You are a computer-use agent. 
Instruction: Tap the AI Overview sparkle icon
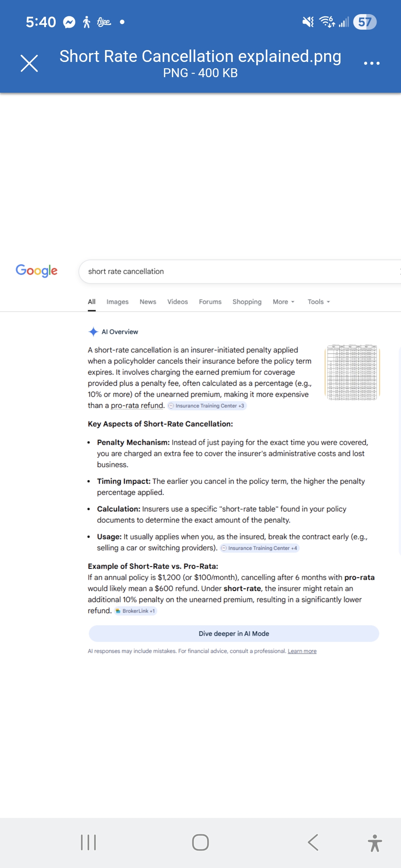93,332
